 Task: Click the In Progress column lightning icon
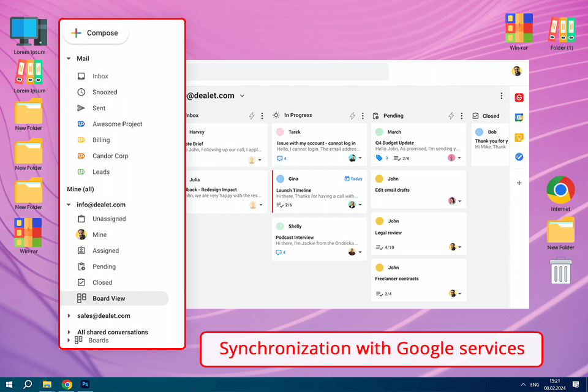coord(352,116)
